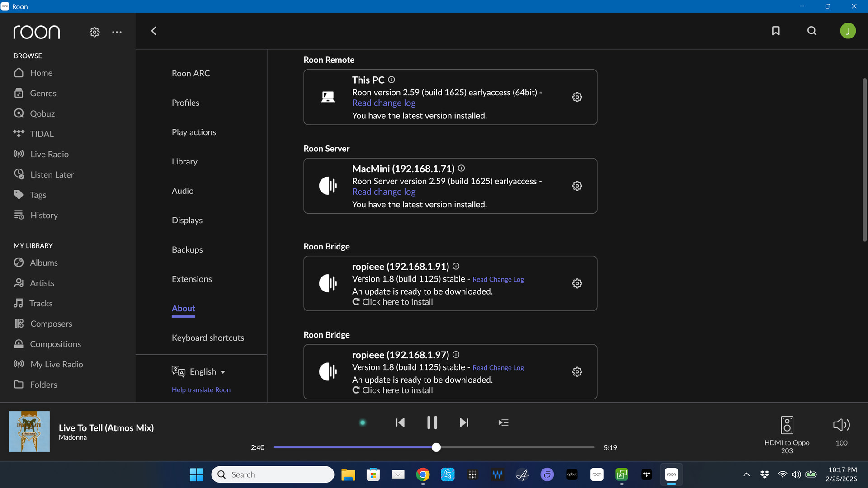Click the settings page vertical scrollbar

click(x=864, y=160)
